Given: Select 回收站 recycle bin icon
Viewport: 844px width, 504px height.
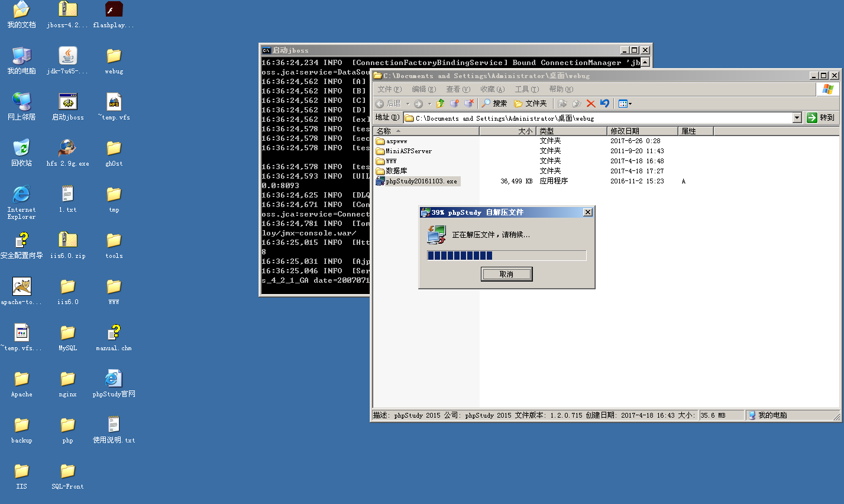Looking at the screenshot, I should click(21, 153).
